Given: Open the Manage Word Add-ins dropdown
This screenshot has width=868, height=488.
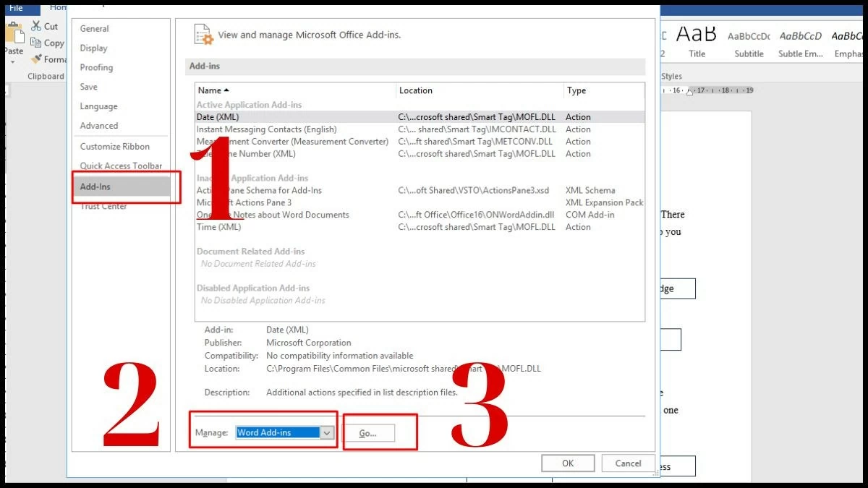Looking at the screenshot, I should [x=327, y=432].
